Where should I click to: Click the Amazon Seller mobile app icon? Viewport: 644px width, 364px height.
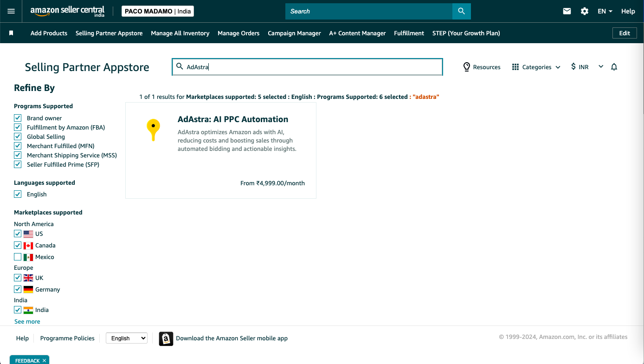(166, 338)
